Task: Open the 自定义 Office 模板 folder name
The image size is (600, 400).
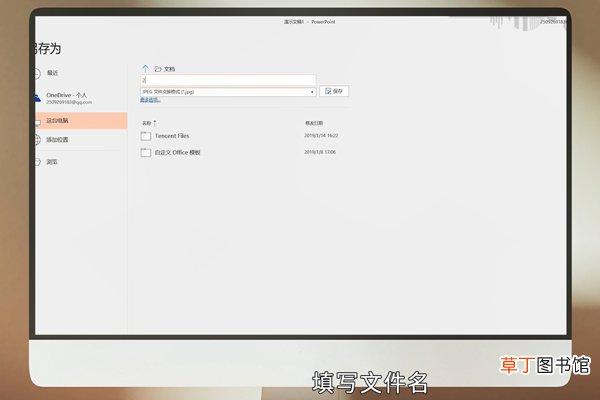Action: point(178,152)
